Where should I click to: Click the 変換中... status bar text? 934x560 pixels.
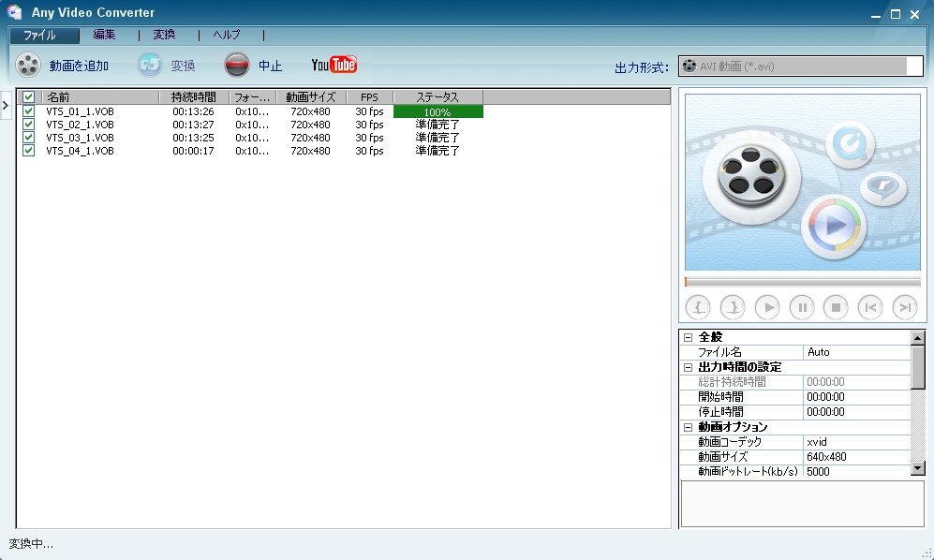coord(31,544)
